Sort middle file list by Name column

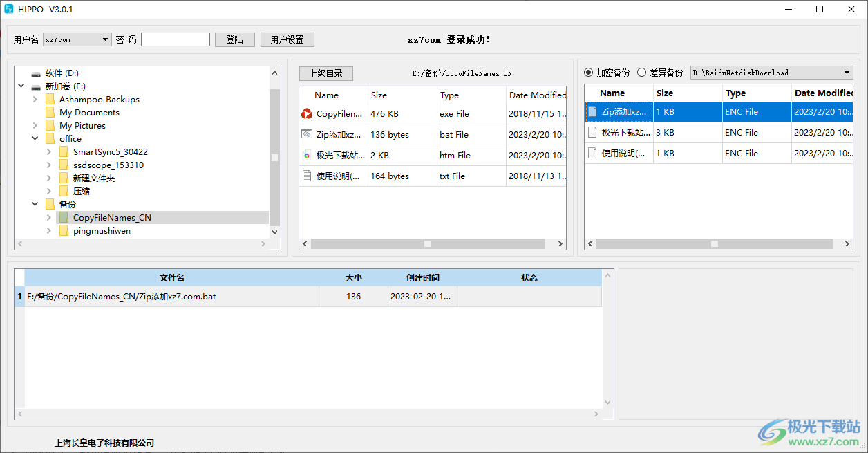pos(334,95)
